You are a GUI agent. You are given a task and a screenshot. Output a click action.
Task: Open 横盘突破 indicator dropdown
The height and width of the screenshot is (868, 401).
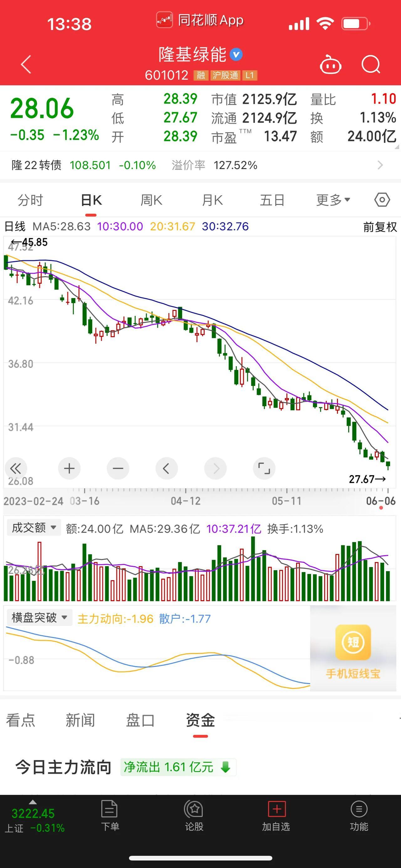click(x=39, y=618)
